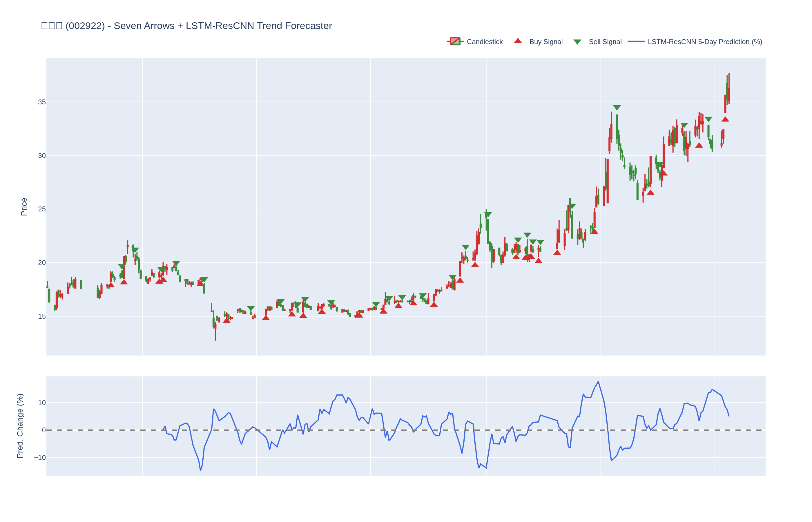The height and width of the screenshot is (522, 812).
Task: Click the rightmost Buy Signal marker on chart
Action: click(x=725, y=119)
